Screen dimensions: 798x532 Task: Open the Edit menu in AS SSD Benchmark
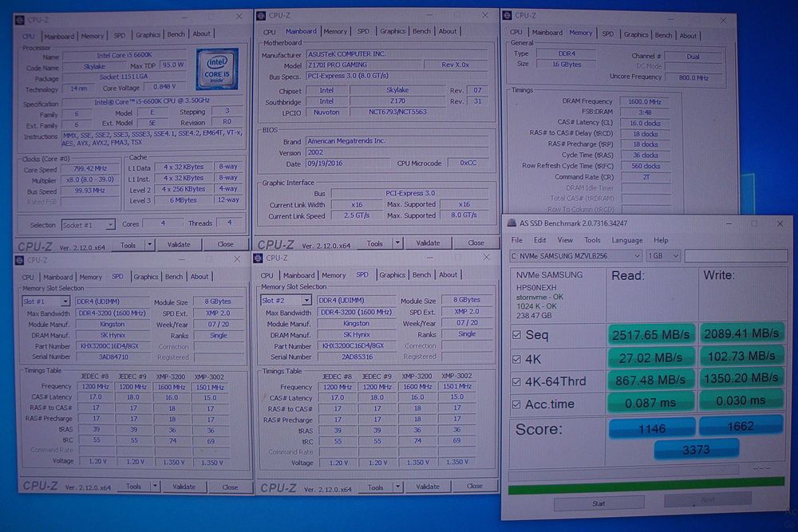click(540, 240)
